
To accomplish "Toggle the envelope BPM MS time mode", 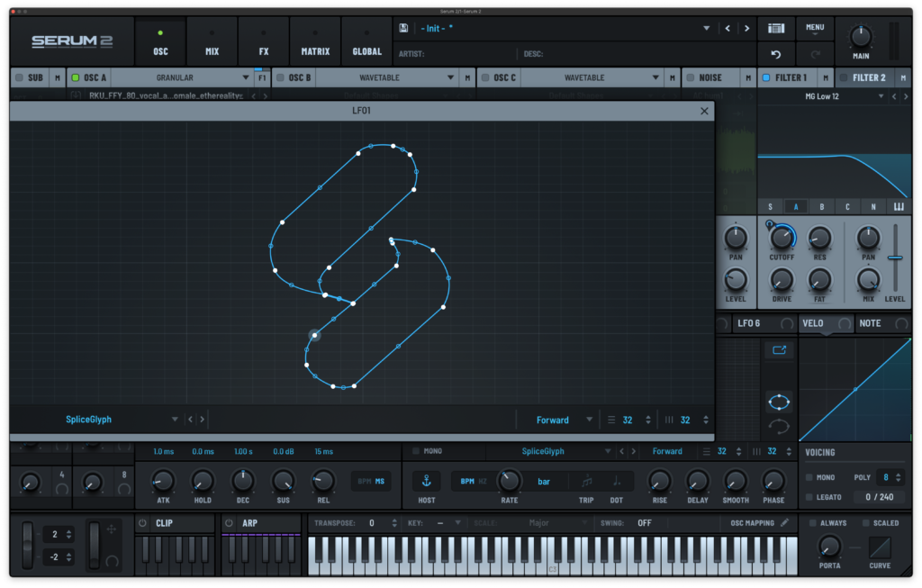I will click(x=371, y=482).
